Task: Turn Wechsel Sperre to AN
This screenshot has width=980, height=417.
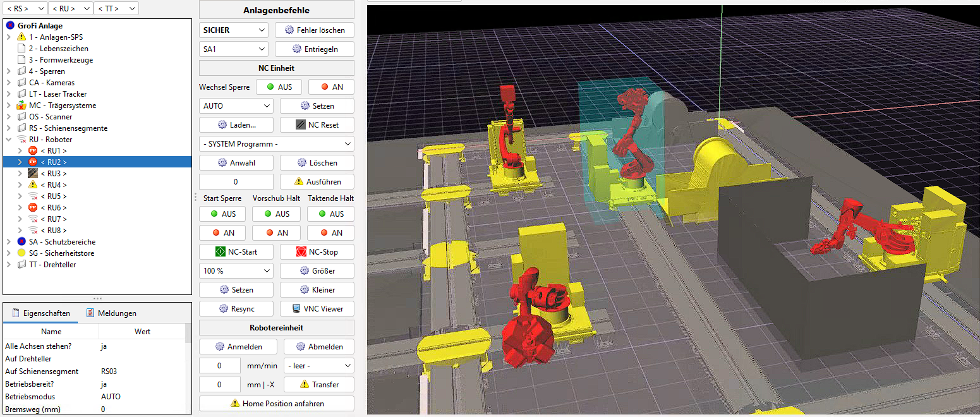Action: (x=332, y=87)
